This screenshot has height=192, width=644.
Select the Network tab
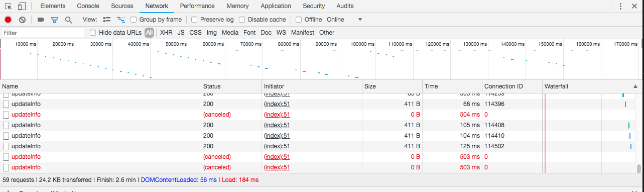(157, 6)
